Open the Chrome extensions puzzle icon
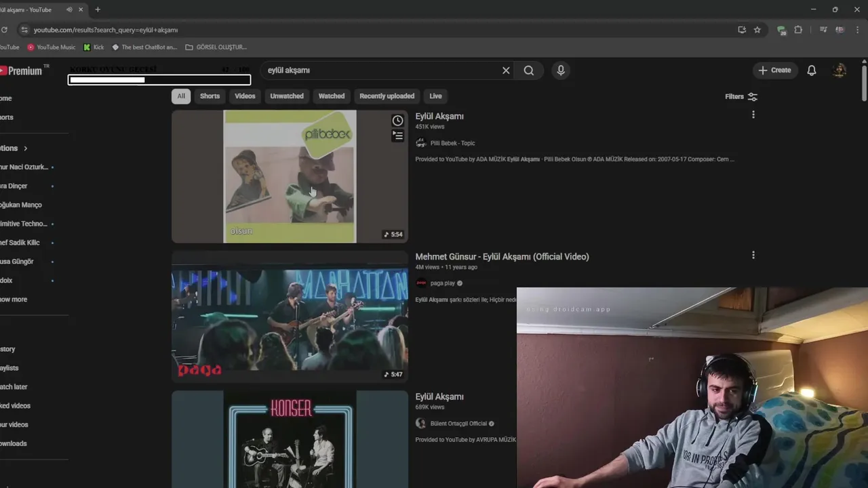This screenshot has width=868, height=488. (798, 30)
